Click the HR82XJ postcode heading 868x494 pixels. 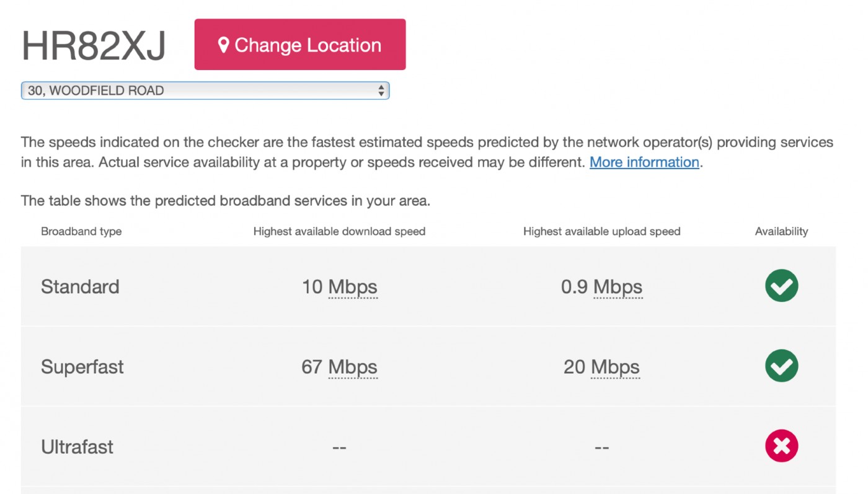[x=94, y=45]
